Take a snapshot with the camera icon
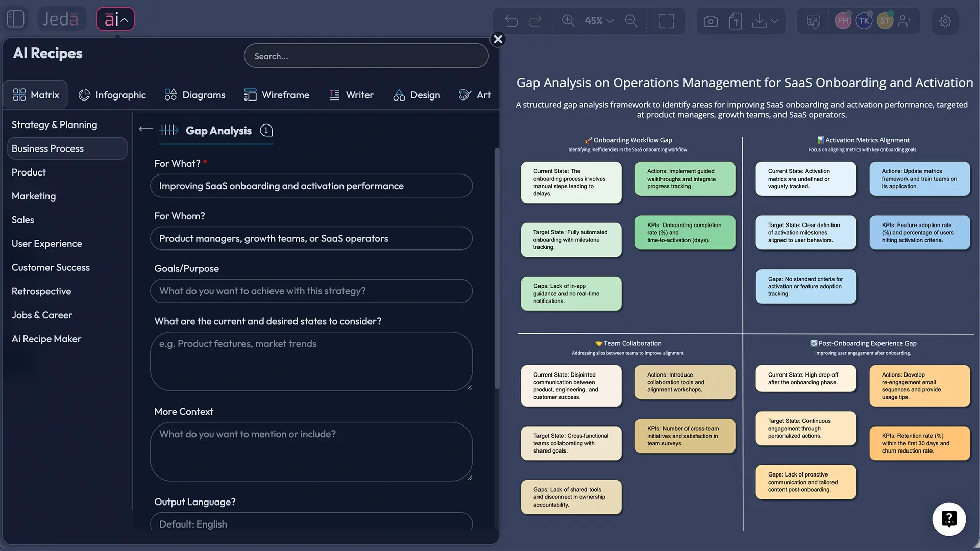The height and width of the screenshot is (551, 980). point(710,21)
